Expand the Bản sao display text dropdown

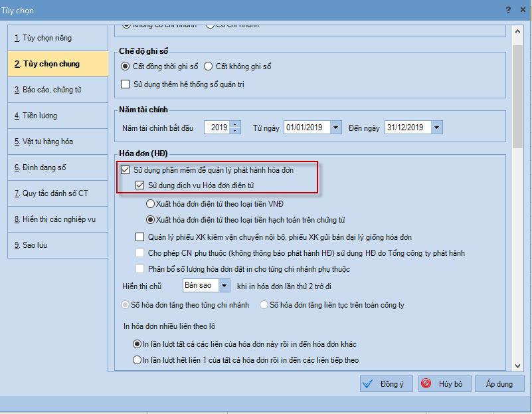click(224, 285)
